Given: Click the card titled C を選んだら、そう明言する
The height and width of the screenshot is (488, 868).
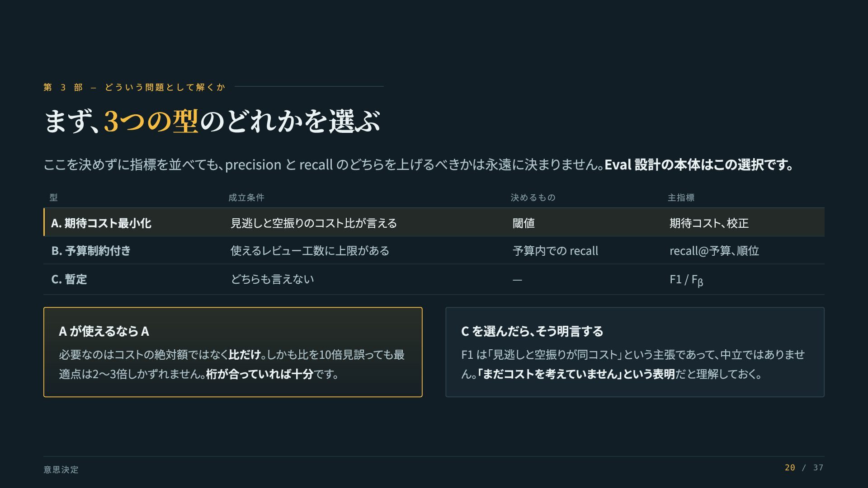Looking at the screenshot, I should click(635, 352).
